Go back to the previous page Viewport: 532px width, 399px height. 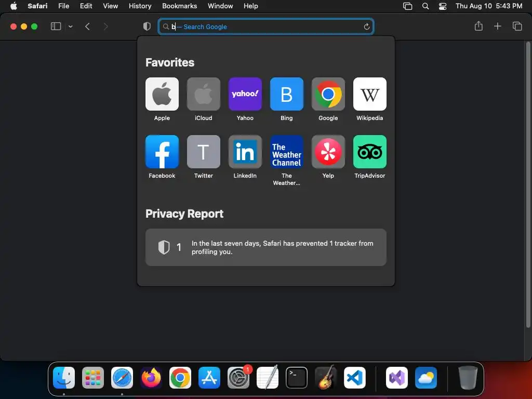pyautogui.click(x=87, y=26)
